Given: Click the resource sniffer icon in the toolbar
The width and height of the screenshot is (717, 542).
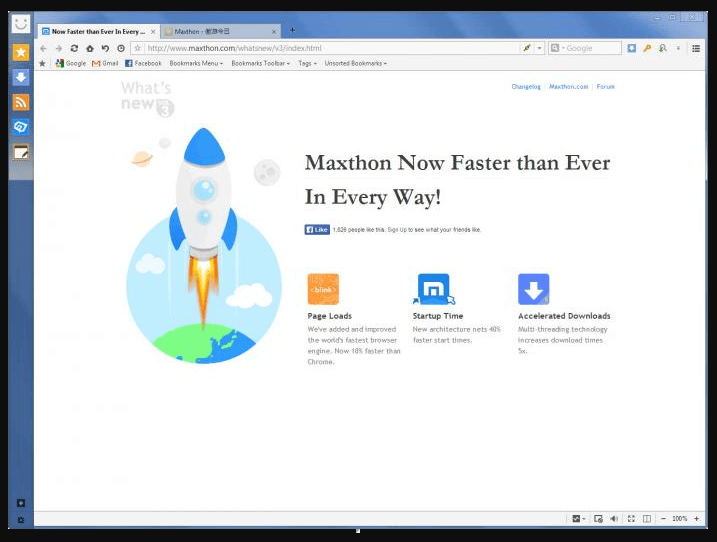Looking at the screenshot, I should (663, 48).
